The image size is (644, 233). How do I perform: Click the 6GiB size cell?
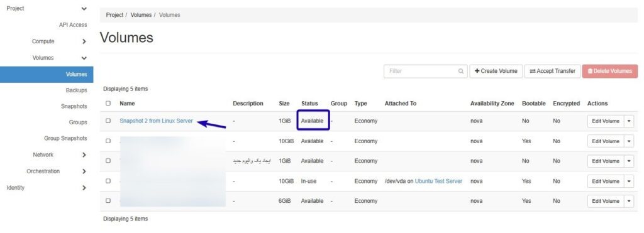tap(285, 201)
